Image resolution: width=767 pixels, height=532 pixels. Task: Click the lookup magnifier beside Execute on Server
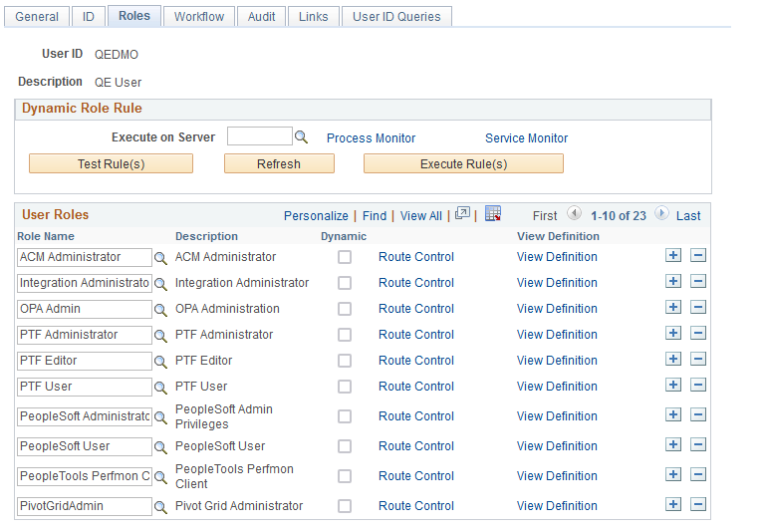(302, 137)
